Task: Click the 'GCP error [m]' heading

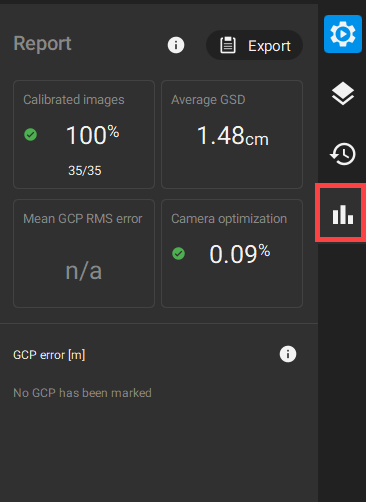Action: pyautogui.click(x=49, y=355)
